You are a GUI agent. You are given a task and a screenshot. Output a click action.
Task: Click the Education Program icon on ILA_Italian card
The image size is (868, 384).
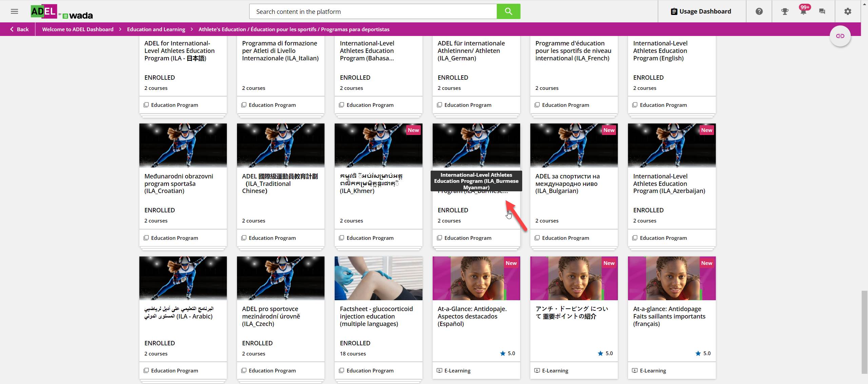point(244,105)
